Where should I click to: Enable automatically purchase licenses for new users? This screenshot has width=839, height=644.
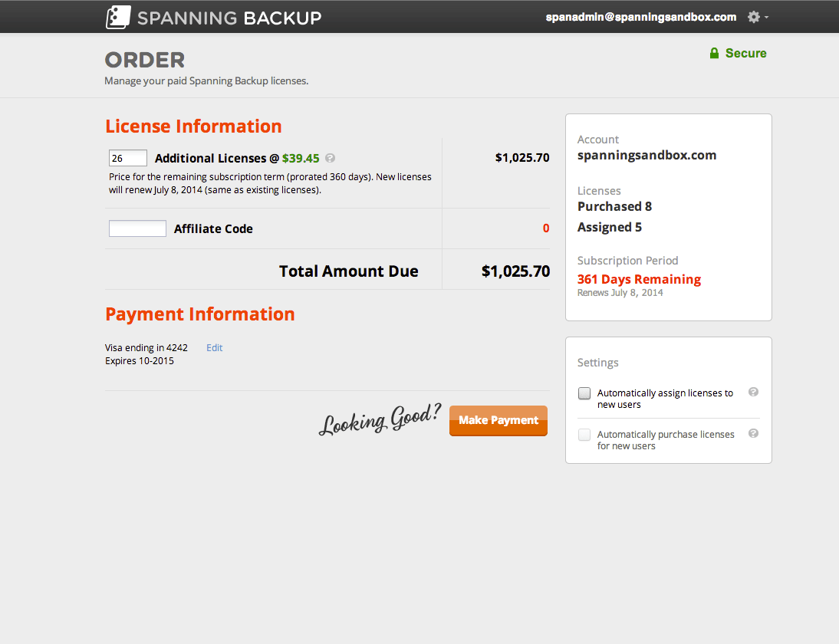click(x=584, y=435)
